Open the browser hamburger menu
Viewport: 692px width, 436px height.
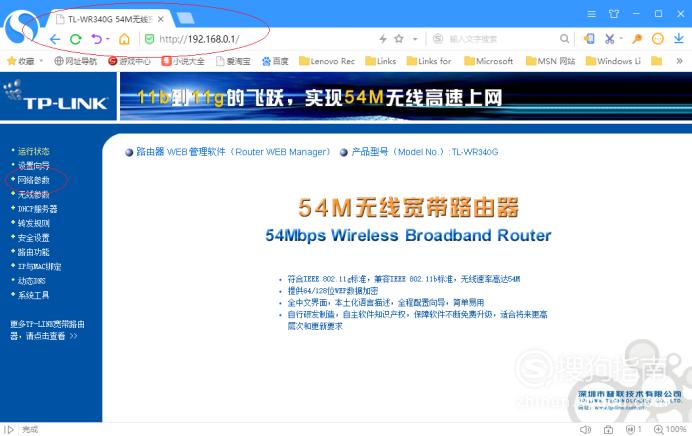click(592, 14)
